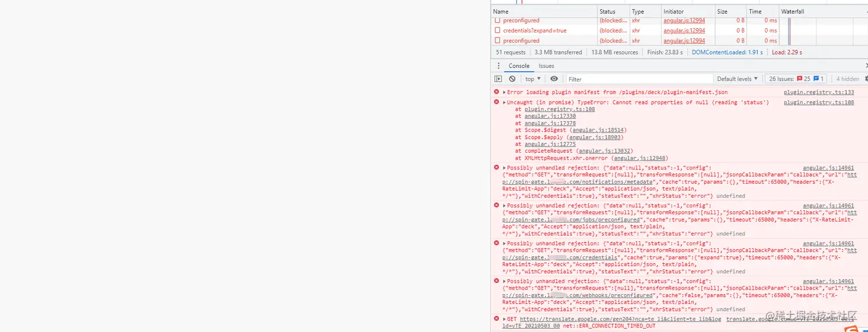
Task: Focus the console Filter input field
Action: [640, 79]
